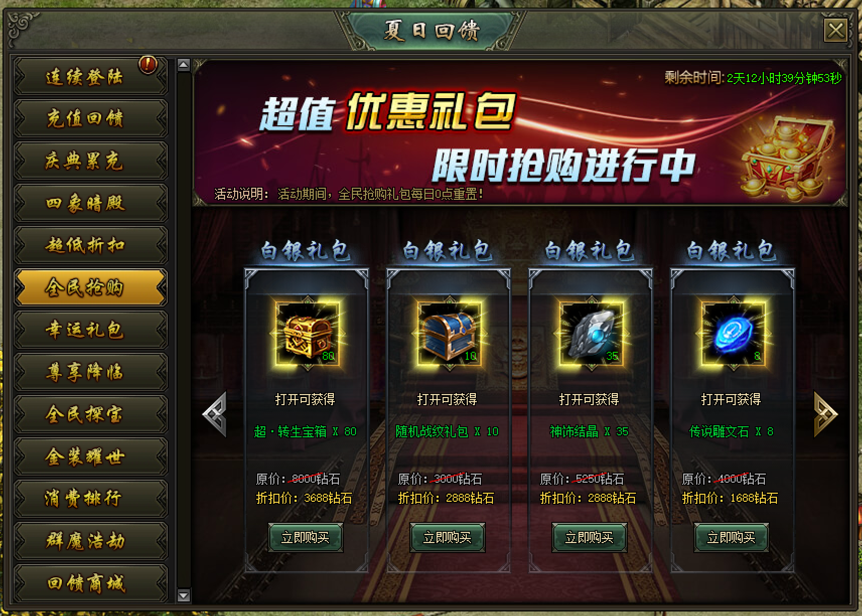Select the 神饰结晶 crystal item icon
Image resolution: width=862 pixels, height=616 pixels.
(592, 334)
